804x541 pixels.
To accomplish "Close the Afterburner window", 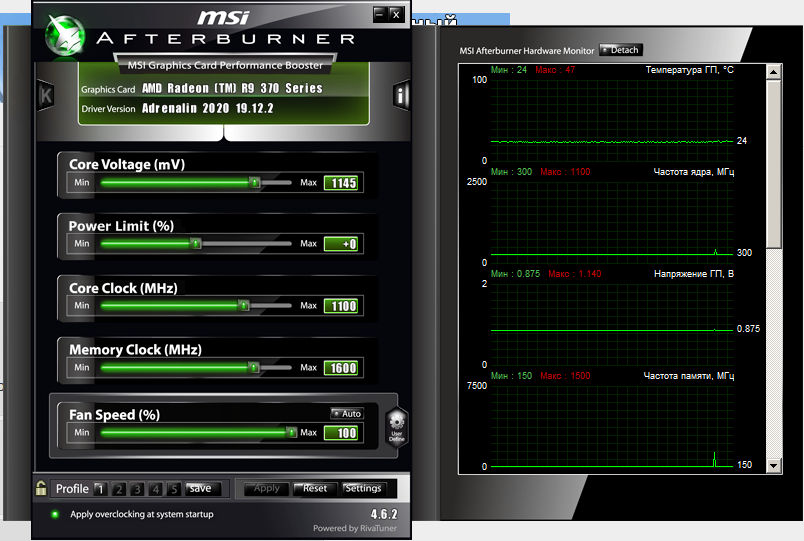I will [x=396, y=14].
